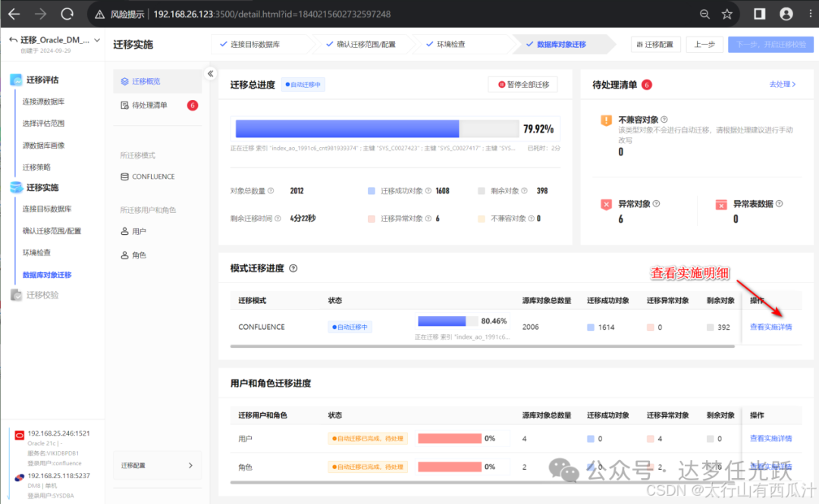This screenshot has height=504, width=819.
Task: Click help icon next to 剩余对象
Action: (x=525, y=191)
